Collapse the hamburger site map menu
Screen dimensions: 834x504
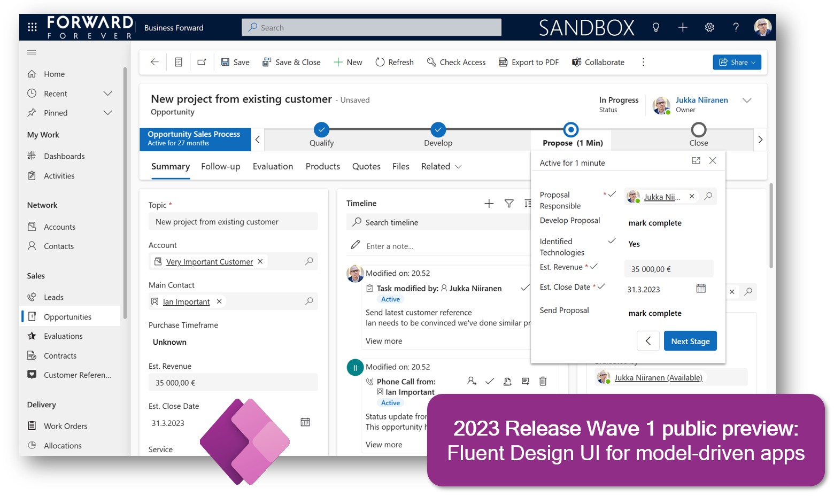pyautogui.click(x=32, y=52)
